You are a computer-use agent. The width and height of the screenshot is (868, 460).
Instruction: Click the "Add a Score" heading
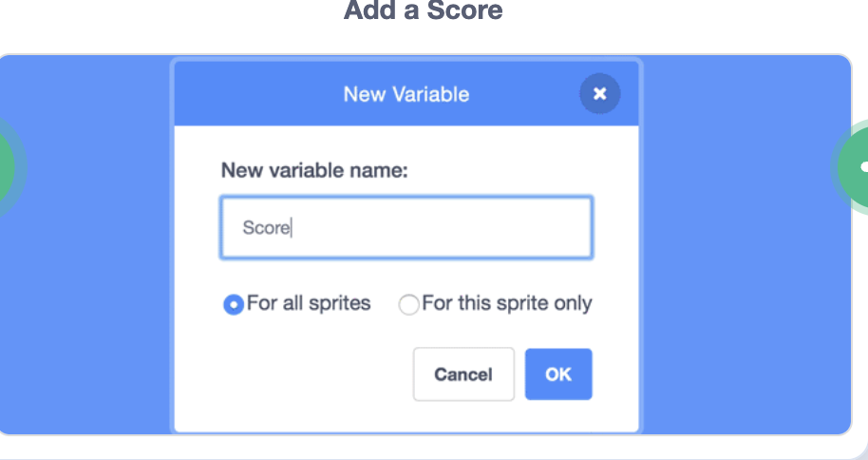point(423,11)
